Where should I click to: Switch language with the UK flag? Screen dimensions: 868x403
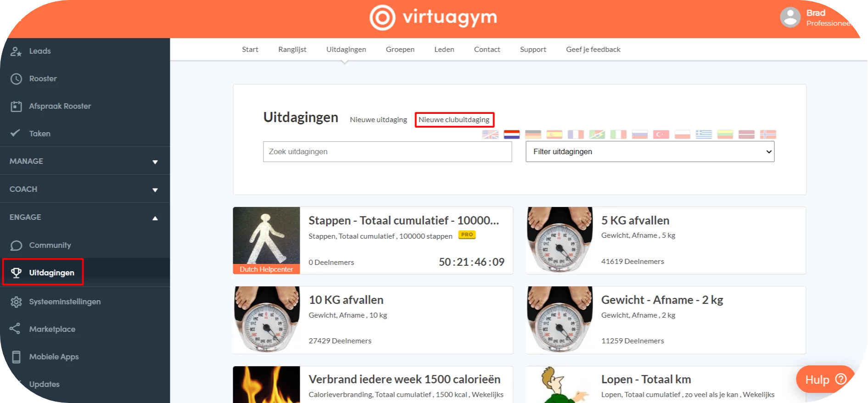coord(490,134)
